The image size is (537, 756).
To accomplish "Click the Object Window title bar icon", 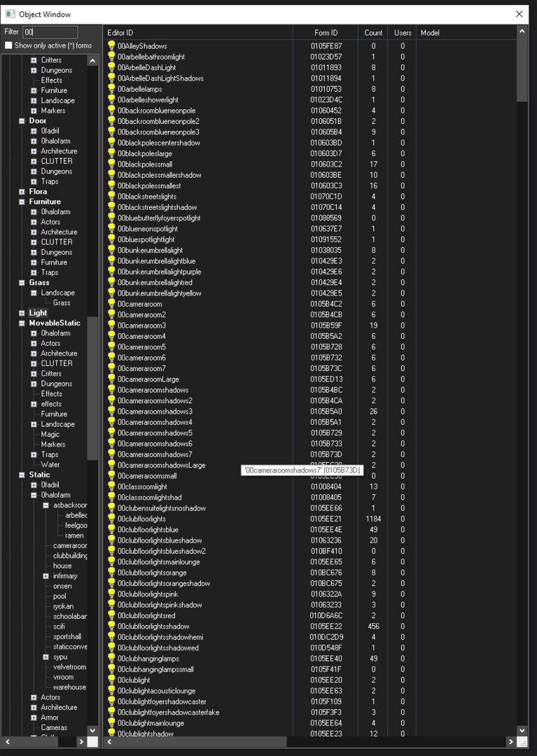I will point(10,14).
